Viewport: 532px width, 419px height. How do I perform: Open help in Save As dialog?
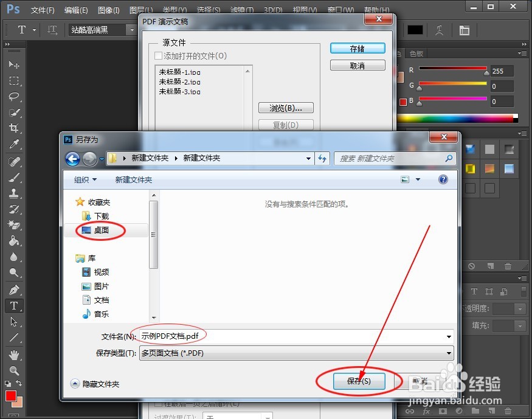coord(443,179)
